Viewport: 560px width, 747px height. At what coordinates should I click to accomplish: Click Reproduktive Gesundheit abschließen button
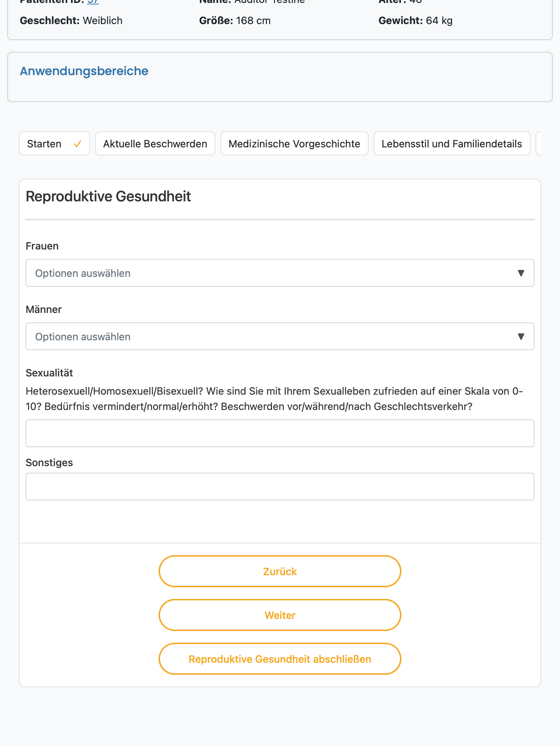[280, 659]
